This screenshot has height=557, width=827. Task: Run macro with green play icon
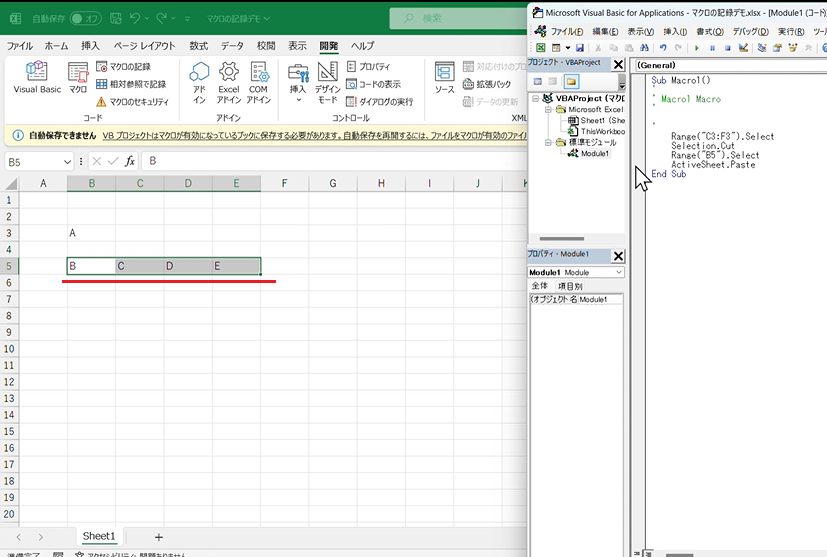tap(697, 47)
